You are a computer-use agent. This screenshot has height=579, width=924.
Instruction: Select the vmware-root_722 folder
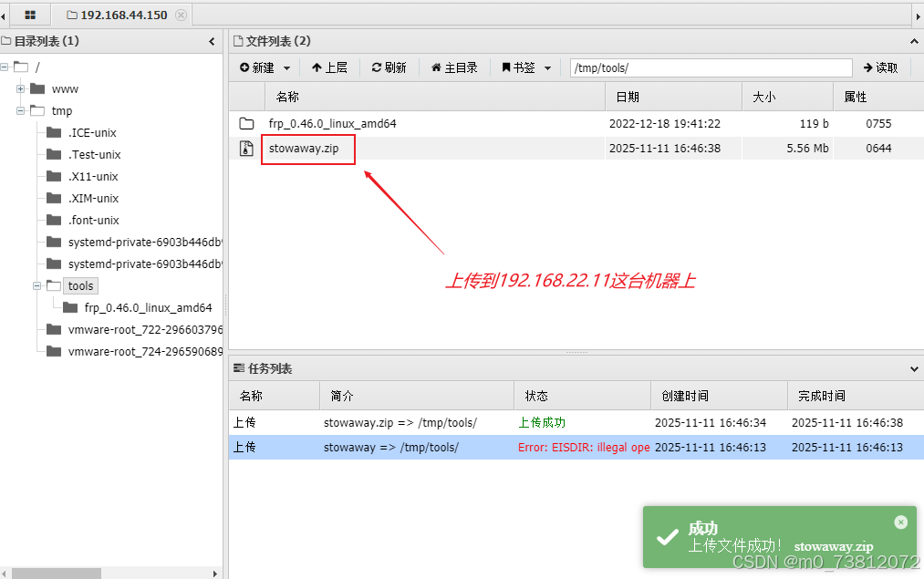[145, 329]
